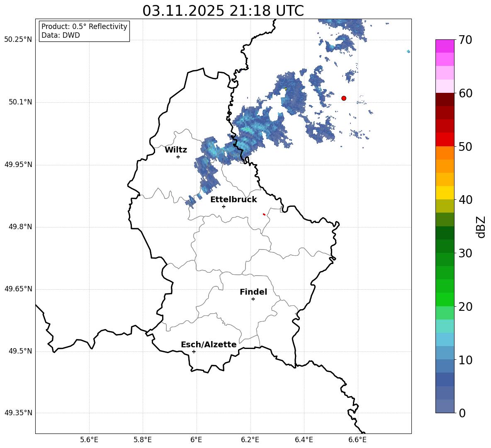Click the 49.65°N latitude label

[x=18, y=289]
